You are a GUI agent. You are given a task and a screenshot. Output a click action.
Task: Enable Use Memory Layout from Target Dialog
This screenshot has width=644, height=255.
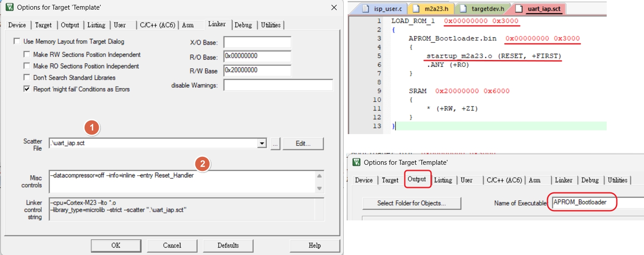pos(17,42)
